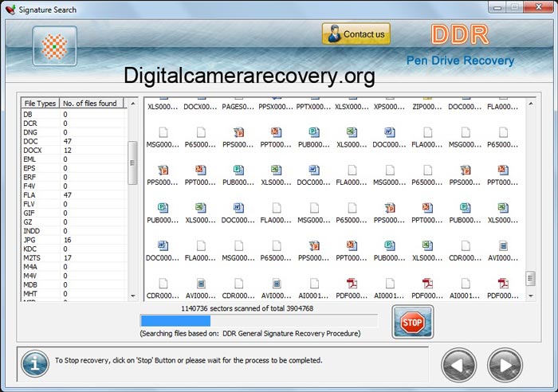Viewport: 558px width, 392px height.
Task: Select the XPS000 file item
Action: [388, 105]
